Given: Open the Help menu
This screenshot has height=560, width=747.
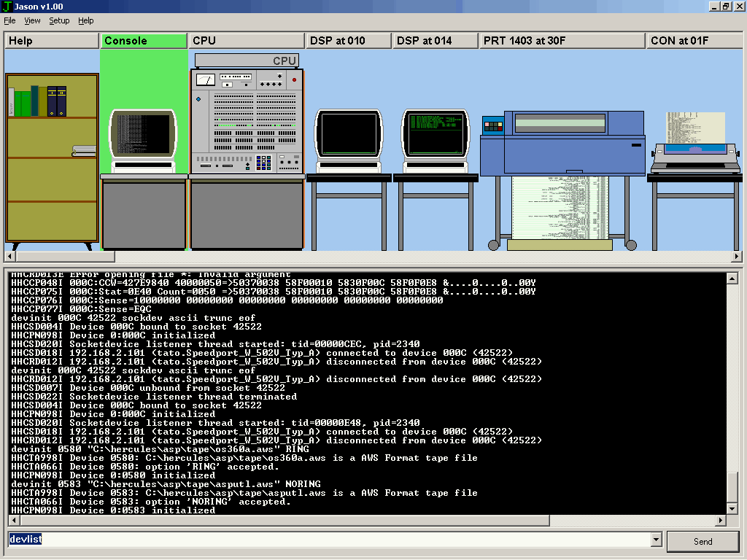Looking at the screenshot, I should 86,21.
